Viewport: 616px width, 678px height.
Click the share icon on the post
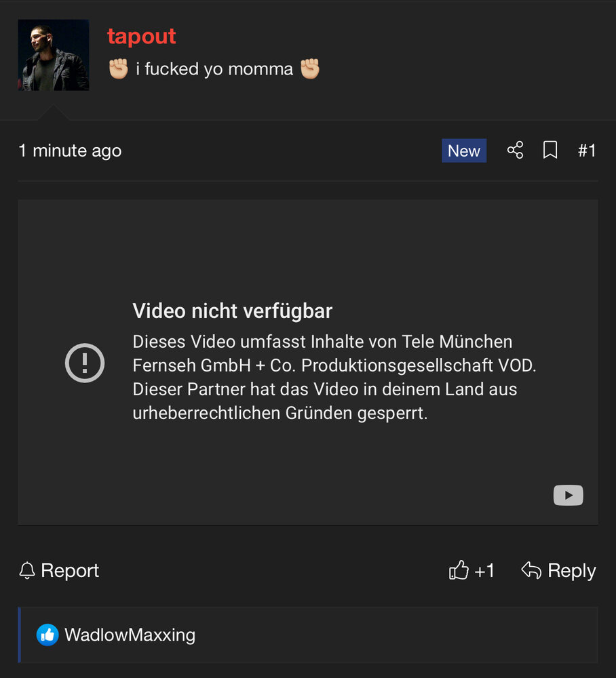coord(515,150)
